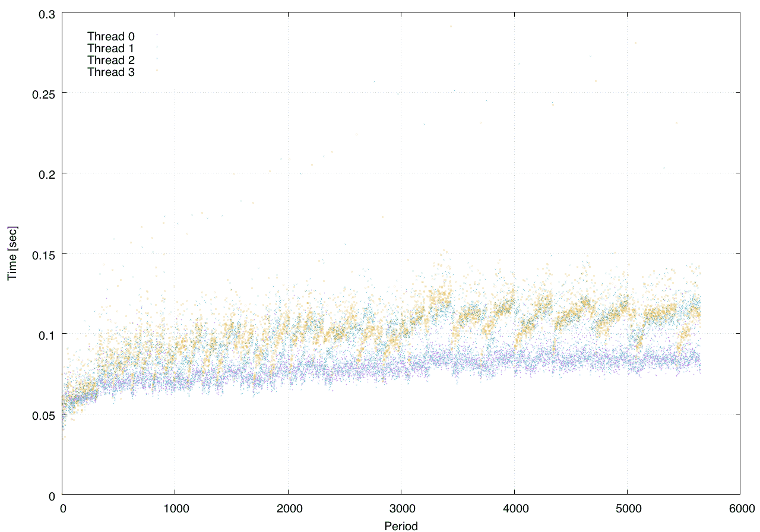Select the 0.1 y-axis tick label
The width and height of the screenshot is (760, 532).
click(x=46, y=334)
